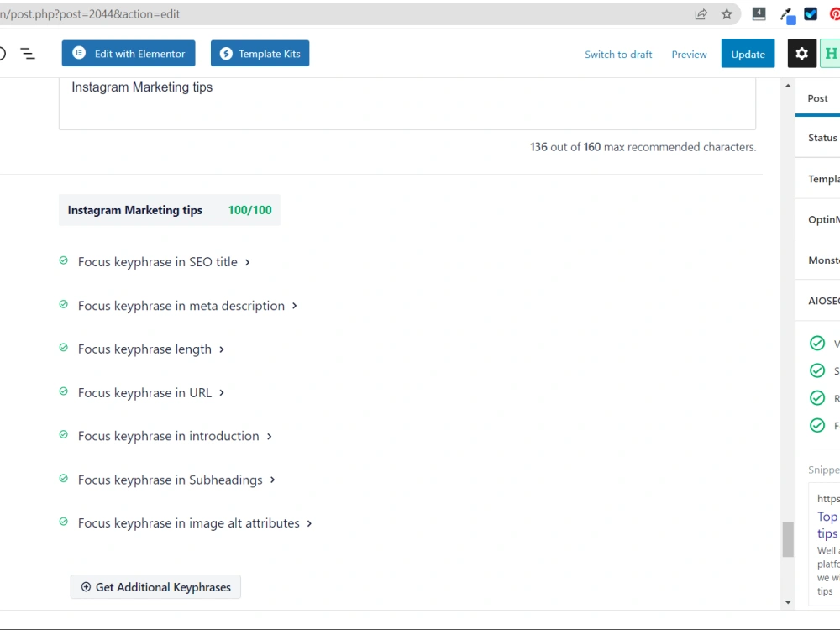Image resolution: width=840 pixels, height=630 pixels.
Task: Expand Focus keyphrase length chevron
Action: click(221, 349)
